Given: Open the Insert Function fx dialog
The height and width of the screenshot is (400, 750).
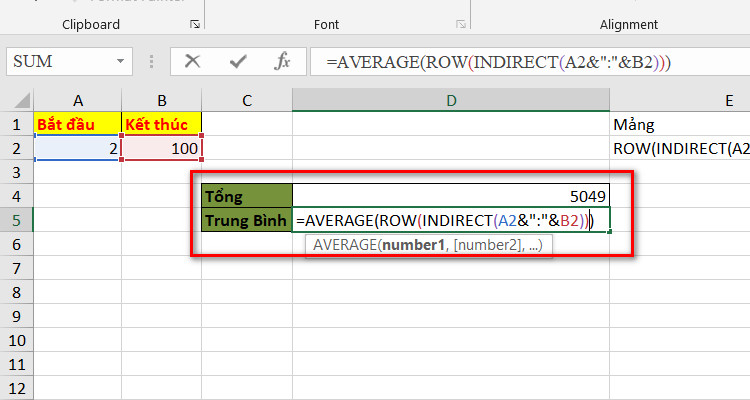Looking at the screenshot, I should tap(282, 61).
